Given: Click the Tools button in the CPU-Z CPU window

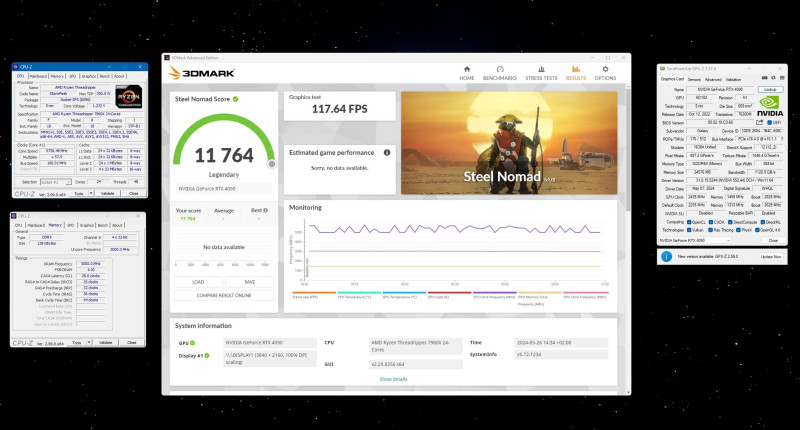Looking at the screenshot, I should (x=79, y=193).
